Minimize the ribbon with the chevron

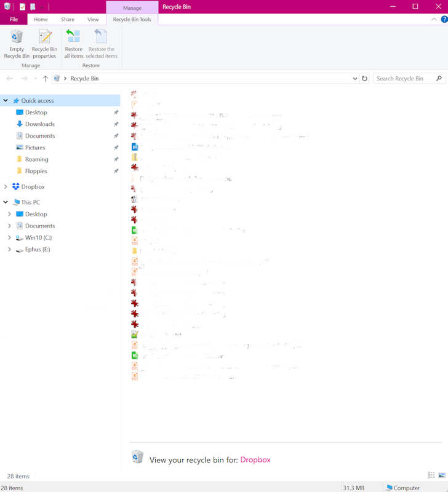pyautogui.click(x=434, y=20)
